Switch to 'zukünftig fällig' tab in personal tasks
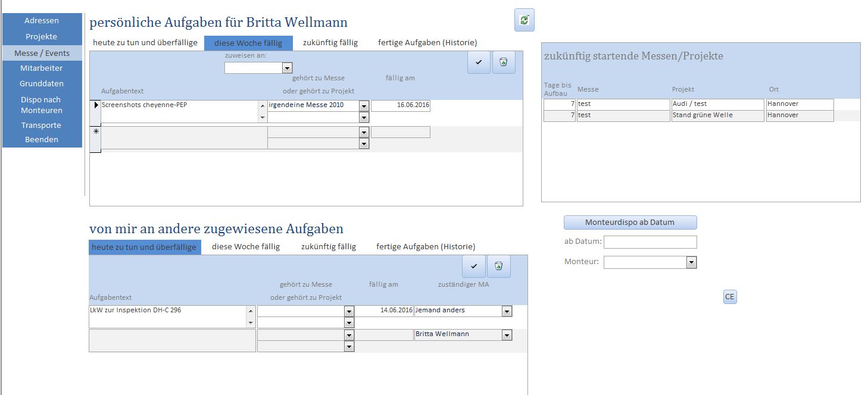The width and height of the screenshot is (868, 395). 330,43
